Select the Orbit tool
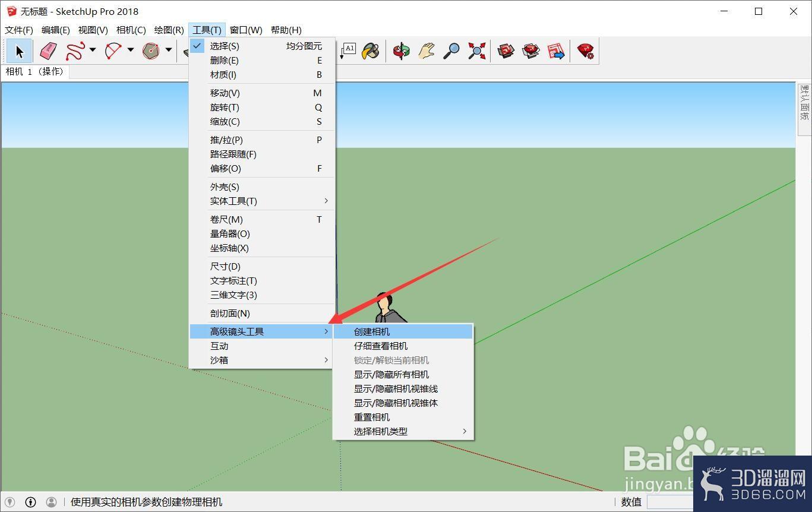The width and height of the screenshot is (812, 512). tap(402, 51)
